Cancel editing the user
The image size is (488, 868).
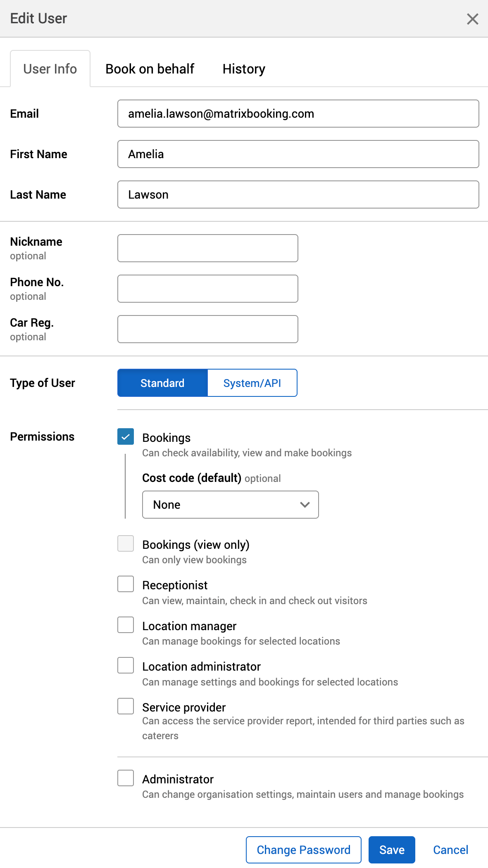click(450, 849)
